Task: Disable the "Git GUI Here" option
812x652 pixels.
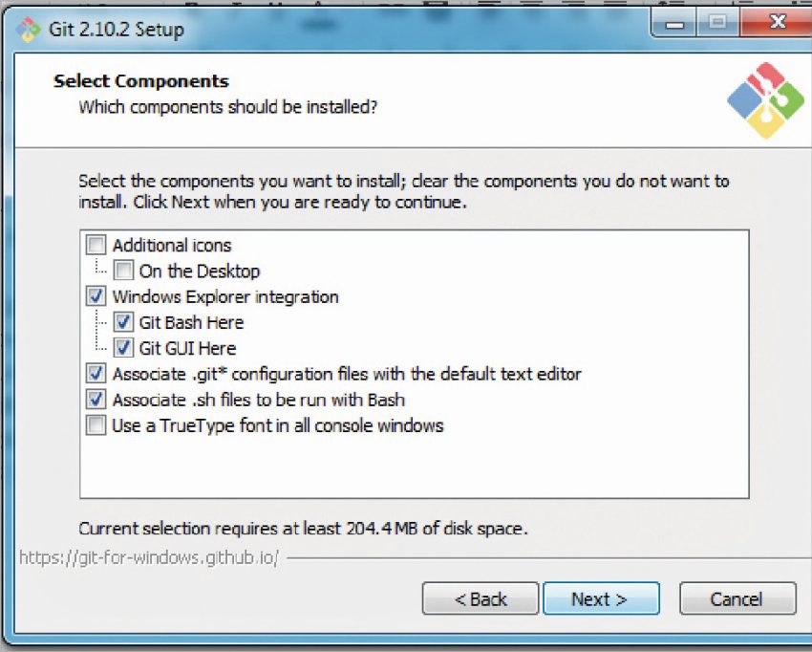Action: [x=123, y=348]
